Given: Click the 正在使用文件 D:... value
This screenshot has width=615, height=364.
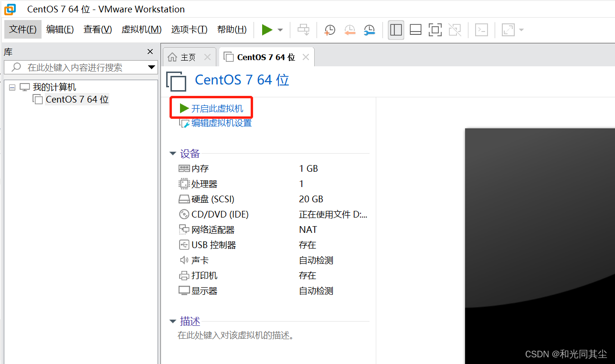Looking at the screenshot, I should 333,214.
